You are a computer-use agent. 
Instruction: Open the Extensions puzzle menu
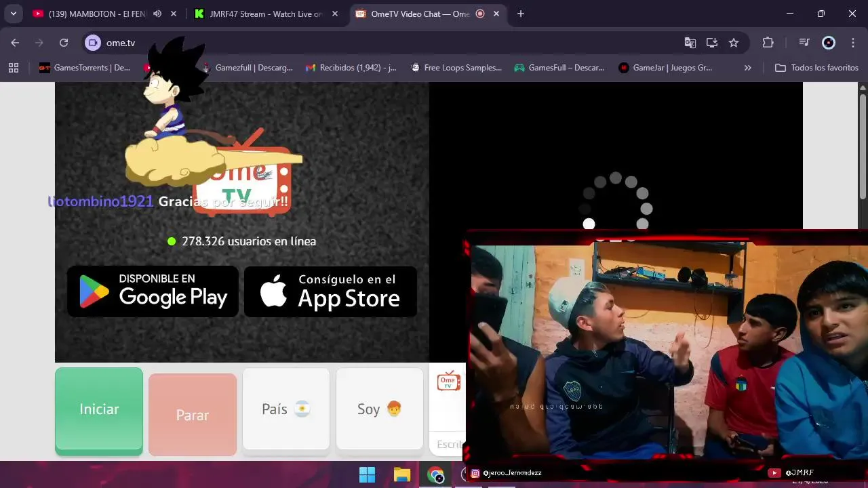tap(768, 43)
